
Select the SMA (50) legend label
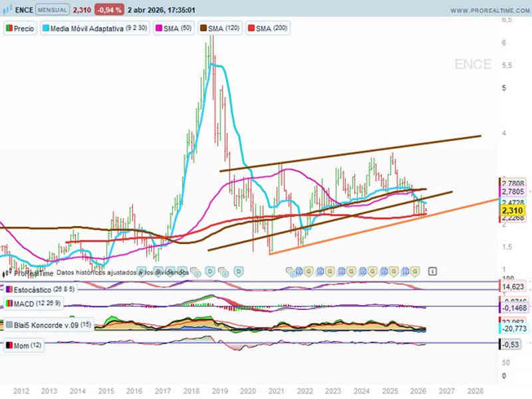[x=176, y=29]
